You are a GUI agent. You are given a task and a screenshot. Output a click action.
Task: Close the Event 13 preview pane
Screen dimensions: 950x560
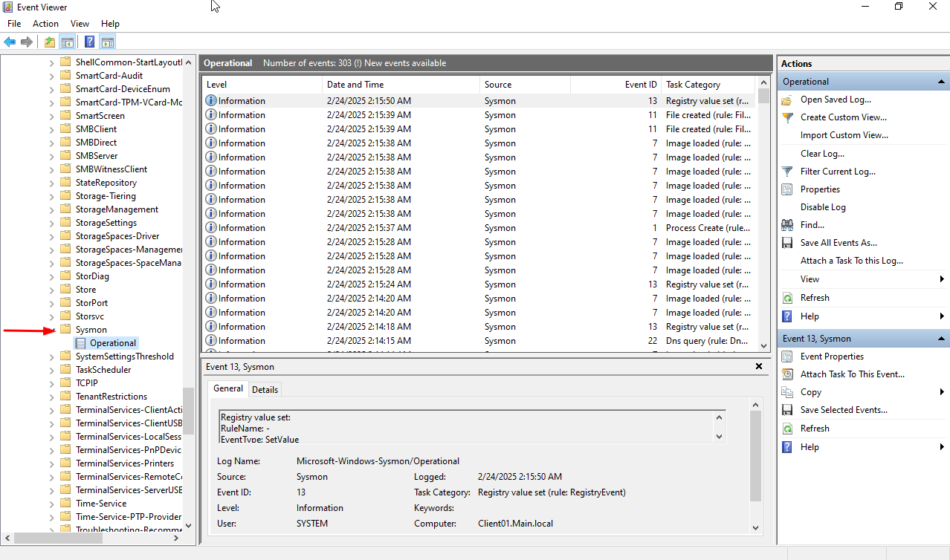(x=759, y=366)
